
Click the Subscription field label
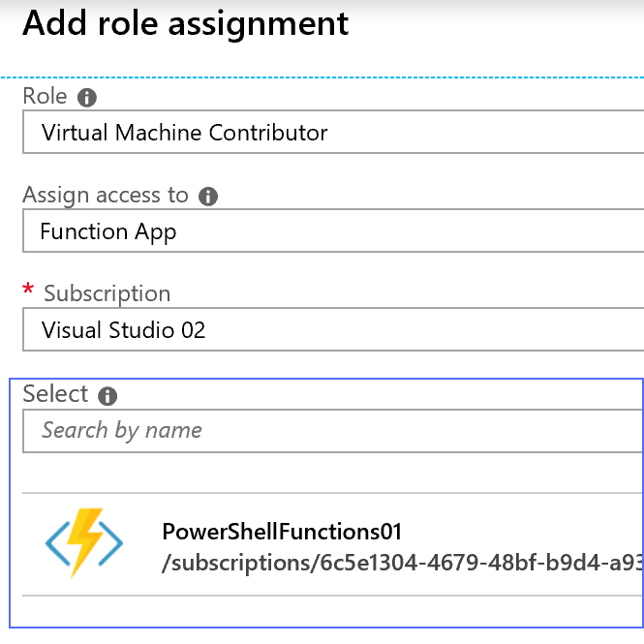tap(107, 293)
